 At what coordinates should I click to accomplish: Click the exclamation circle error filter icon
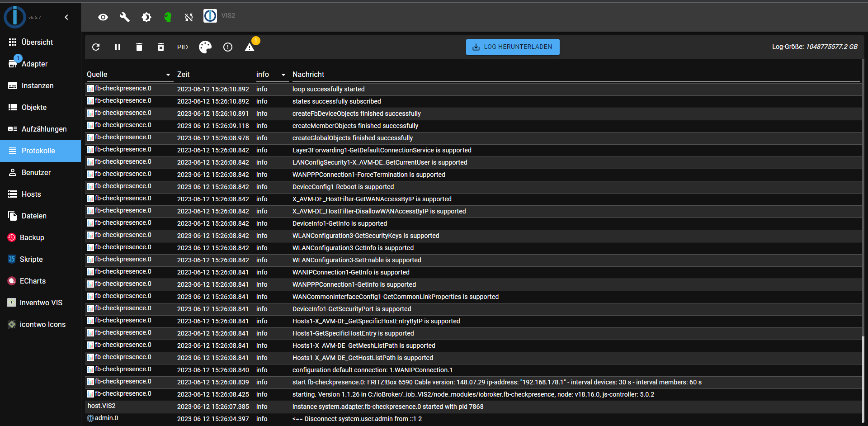[228, 47]
